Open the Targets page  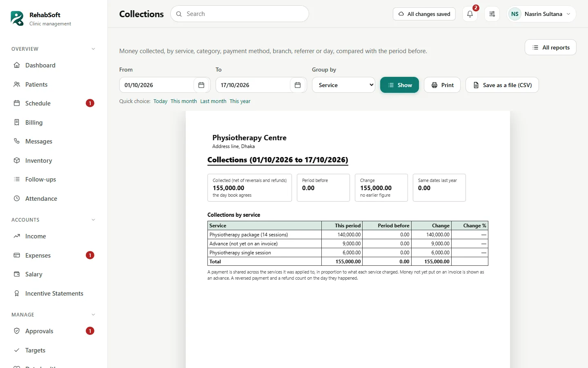tap(54, 350)
